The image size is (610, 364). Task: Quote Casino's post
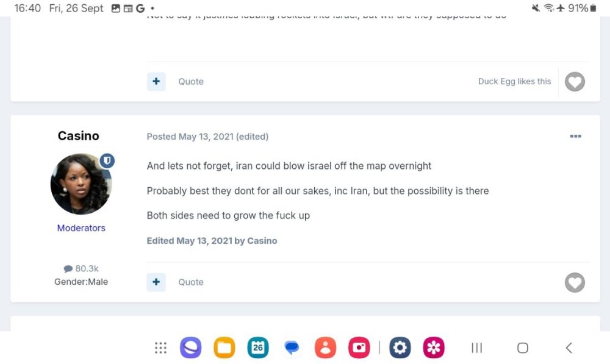190,282
